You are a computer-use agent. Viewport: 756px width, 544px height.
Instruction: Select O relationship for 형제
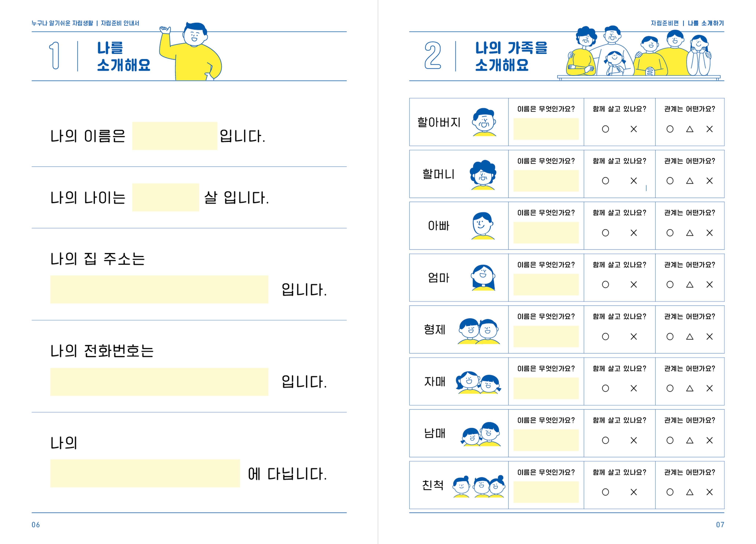pyautogui.click(x=670, y=337)
